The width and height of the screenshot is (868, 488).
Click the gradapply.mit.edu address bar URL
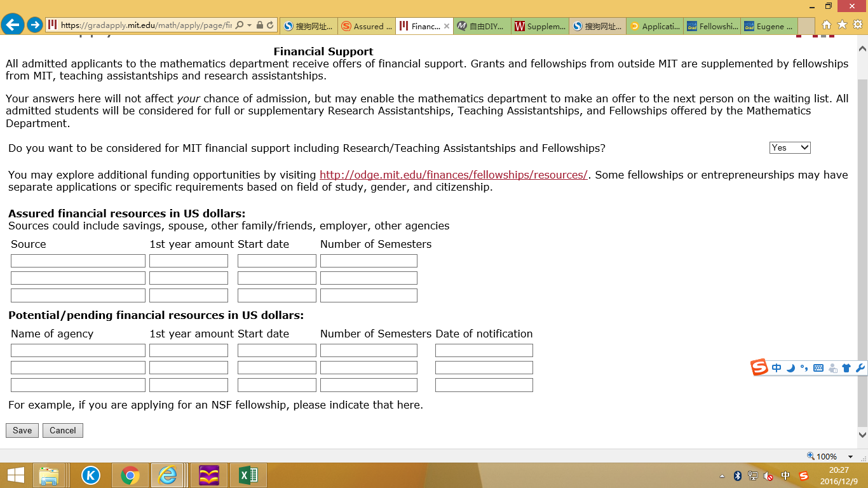(146, 25)
